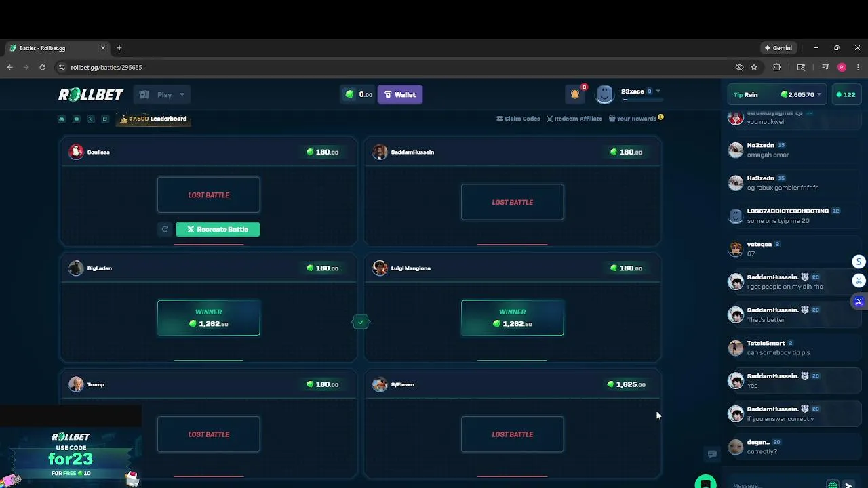
Task: Click TateIsSmart username in chat
Action: (x=766, y=343)
